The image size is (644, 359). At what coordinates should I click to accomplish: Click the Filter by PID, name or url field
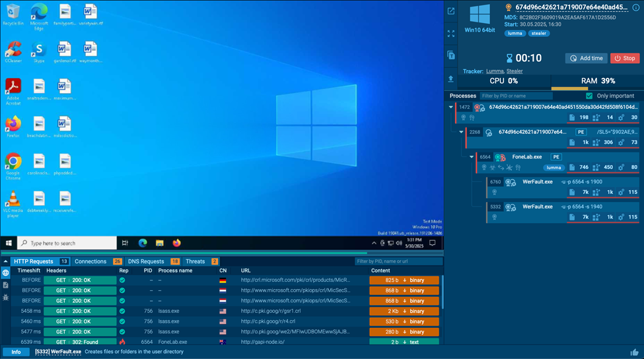click(398, 261)
